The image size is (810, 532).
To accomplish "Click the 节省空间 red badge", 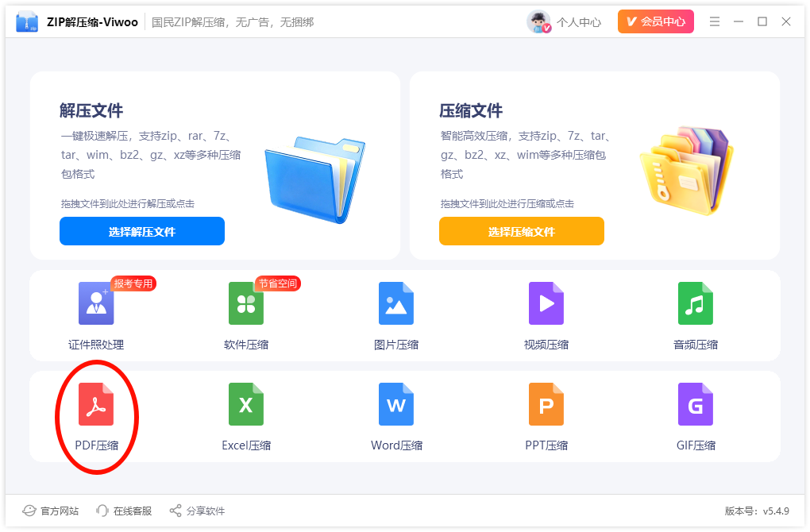I will [x=278, y=283].
